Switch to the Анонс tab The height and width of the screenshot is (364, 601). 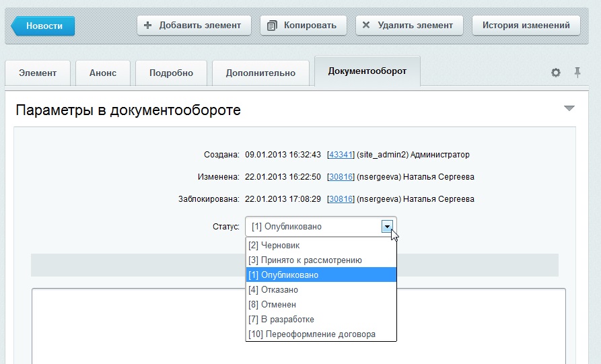tap(103, 73)
